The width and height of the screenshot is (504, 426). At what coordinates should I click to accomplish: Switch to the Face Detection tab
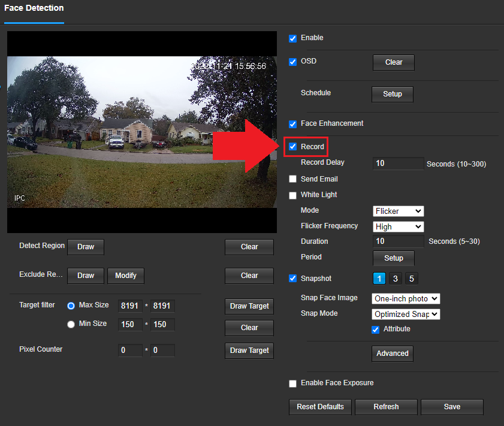[x=34, y=8]
